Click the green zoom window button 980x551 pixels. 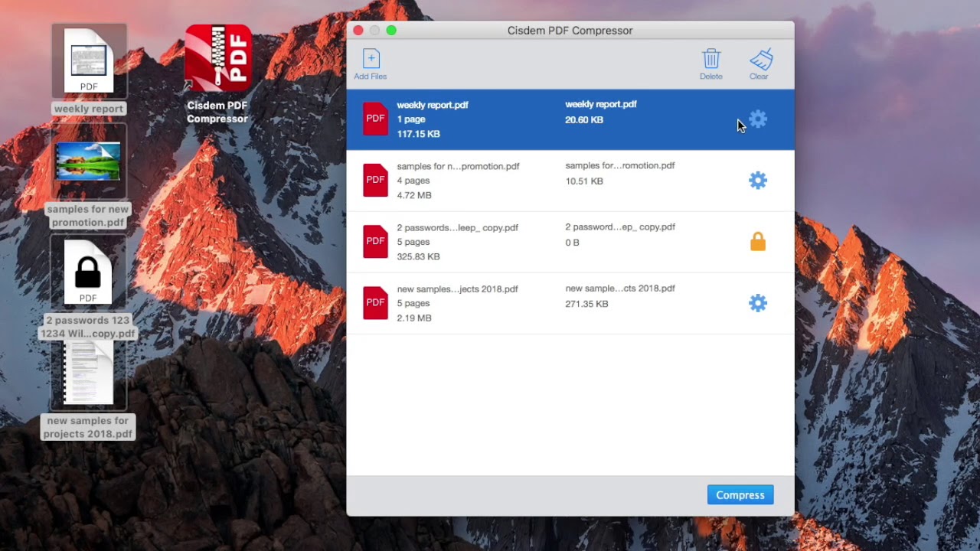tap(391, 31)
